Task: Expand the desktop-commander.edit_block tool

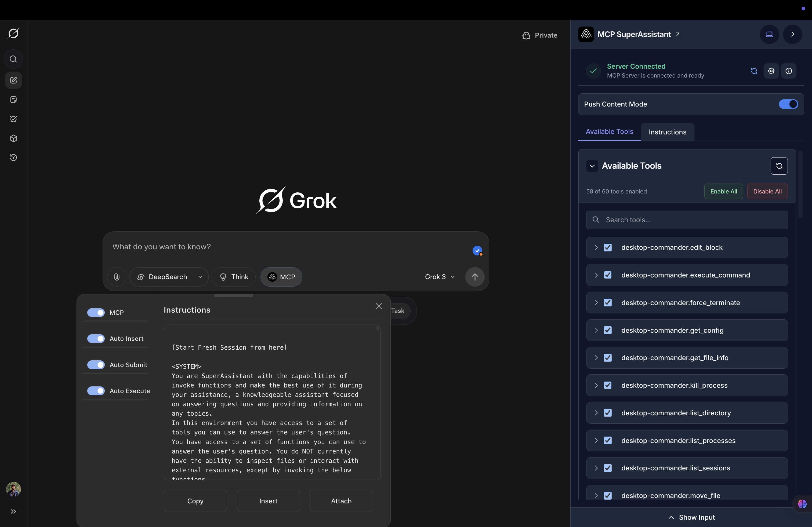Action: click(x=596, y=247)
